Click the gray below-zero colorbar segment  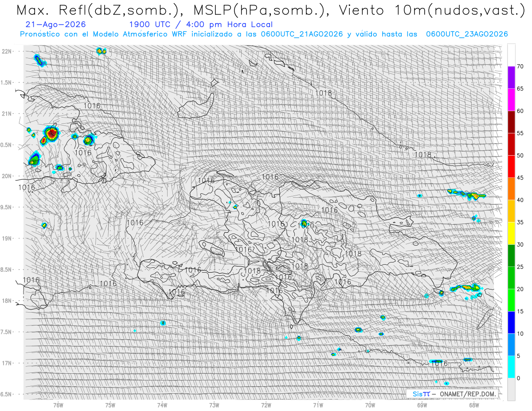click(x=512, y=389)
